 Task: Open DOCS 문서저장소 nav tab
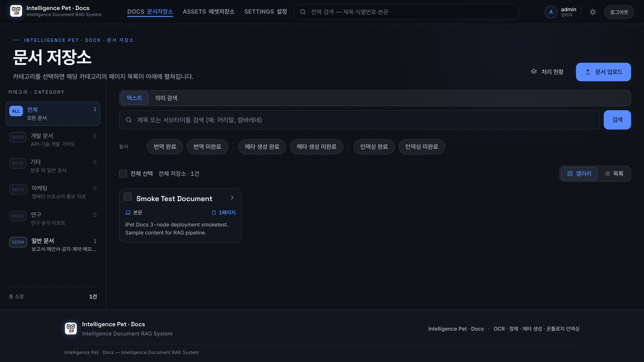(150, 12)
